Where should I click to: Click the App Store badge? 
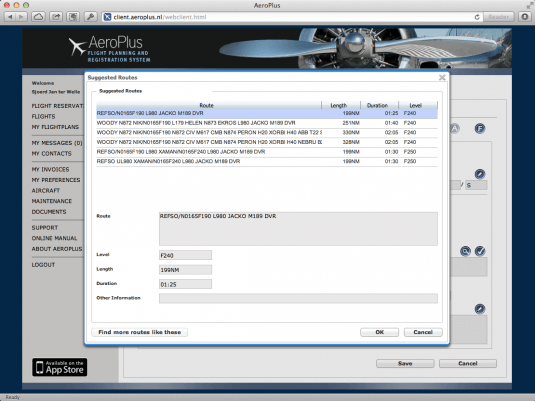[60, 367]
